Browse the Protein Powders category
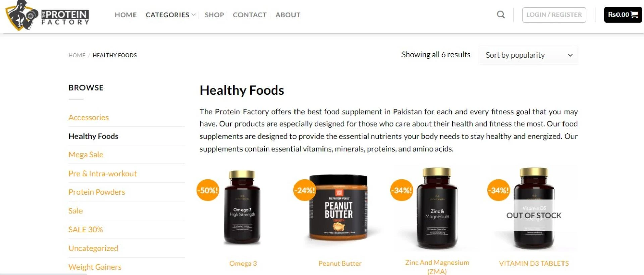 [x=97, y=192]
